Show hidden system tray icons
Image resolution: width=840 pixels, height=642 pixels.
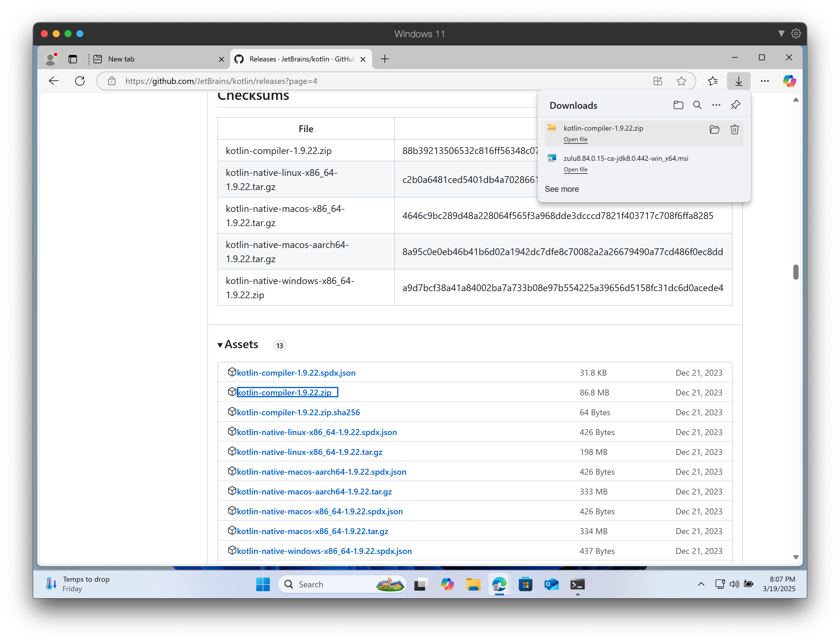pos(701,584)
